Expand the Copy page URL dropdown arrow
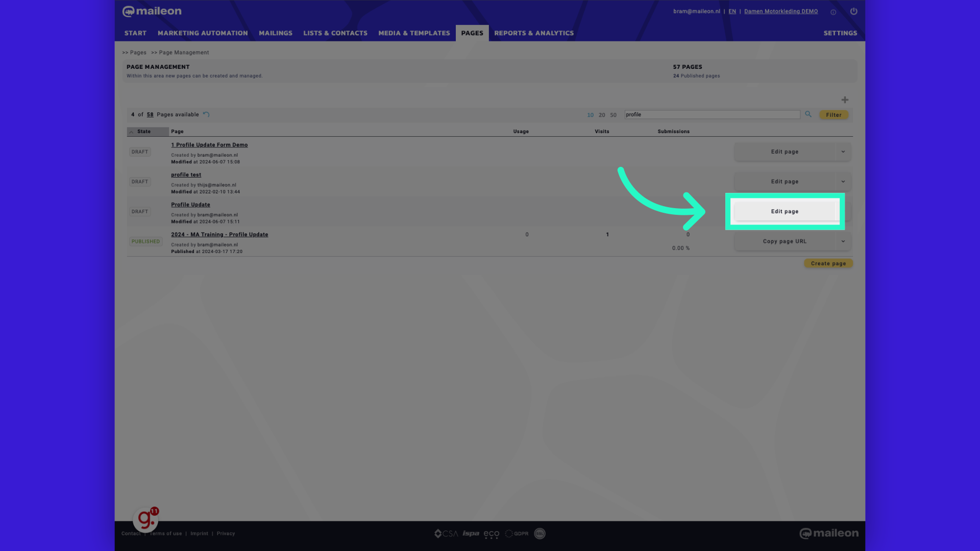 pyautogui.click(x=843, y=241)
